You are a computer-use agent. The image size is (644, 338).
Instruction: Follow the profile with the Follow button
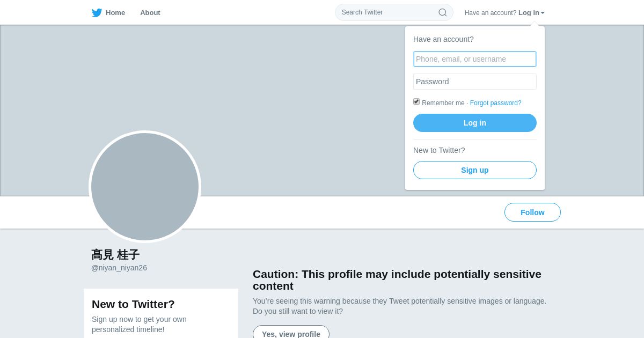pos(532,212)
